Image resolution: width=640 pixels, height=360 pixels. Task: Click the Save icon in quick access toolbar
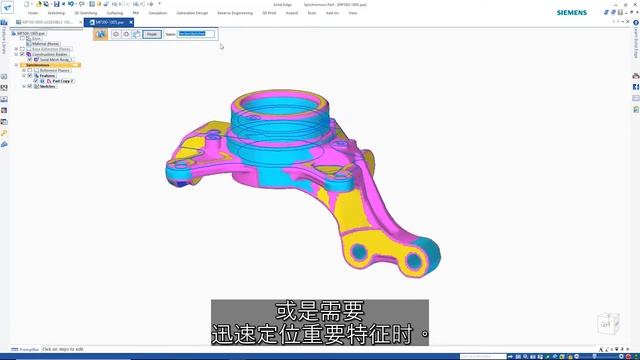(x=56, y=4)
